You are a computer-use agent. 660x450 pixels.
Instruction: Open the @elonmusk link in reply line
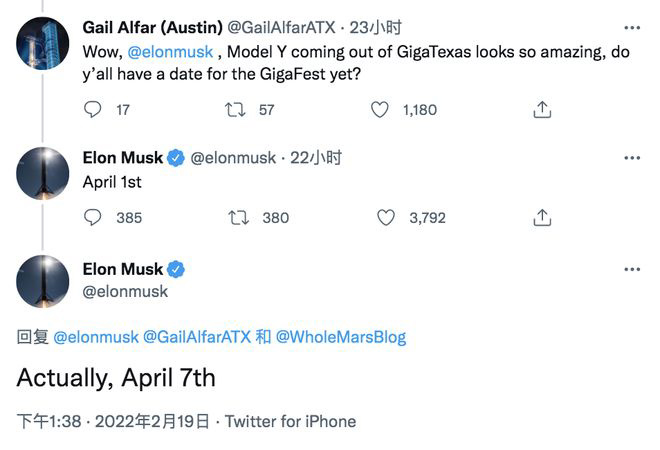tap(96, 337)
